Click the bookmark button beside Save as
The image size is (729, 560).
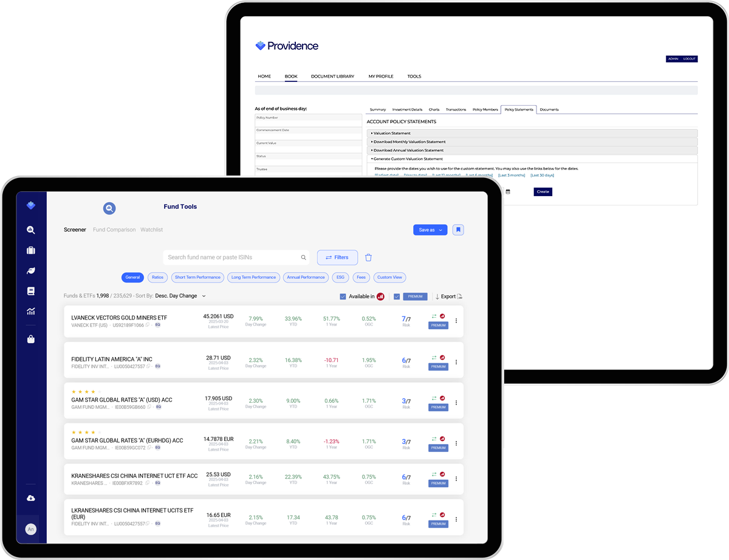coord(458,230)
